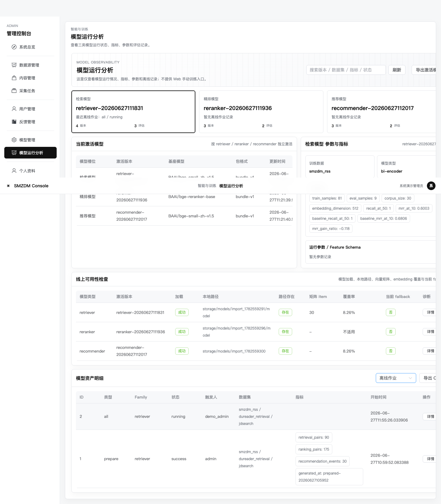Select the 检索模型 retriever card

pos(133,112)
